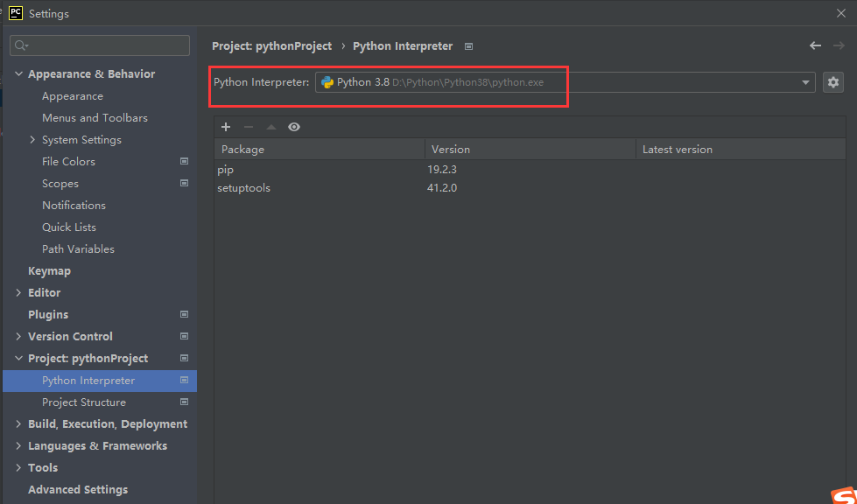This screenshot has width=857, height=504.
Task: Open Notifications settings
Action: click(x=74, y=206)
